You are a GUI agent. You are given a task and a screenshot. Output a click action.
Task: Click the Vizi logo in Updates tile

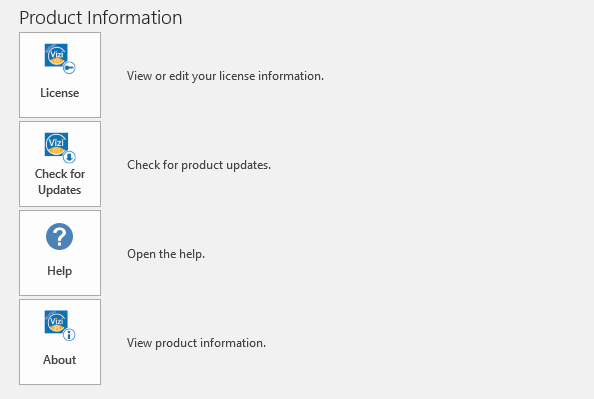56,144
